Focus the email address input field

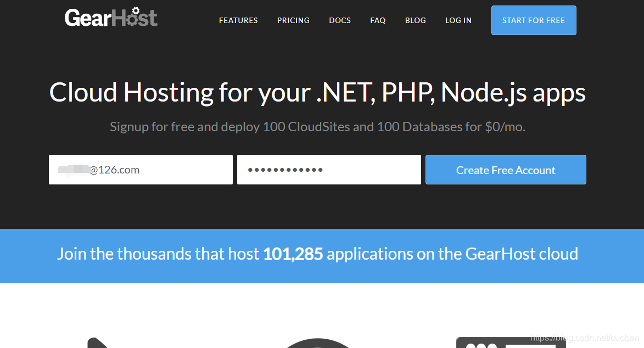(x=141, y=170)
